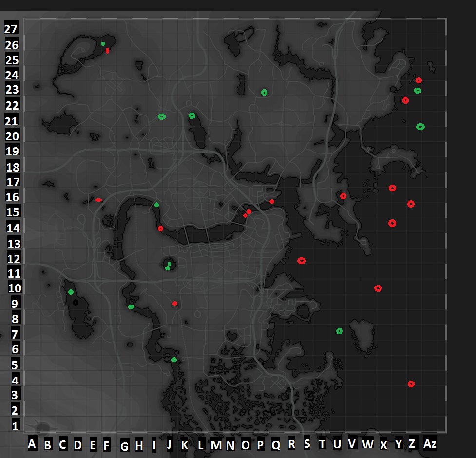This screenshot has height=458, width=476.
Task: Select the lone red marker in row 4
Action: (411, 384)
